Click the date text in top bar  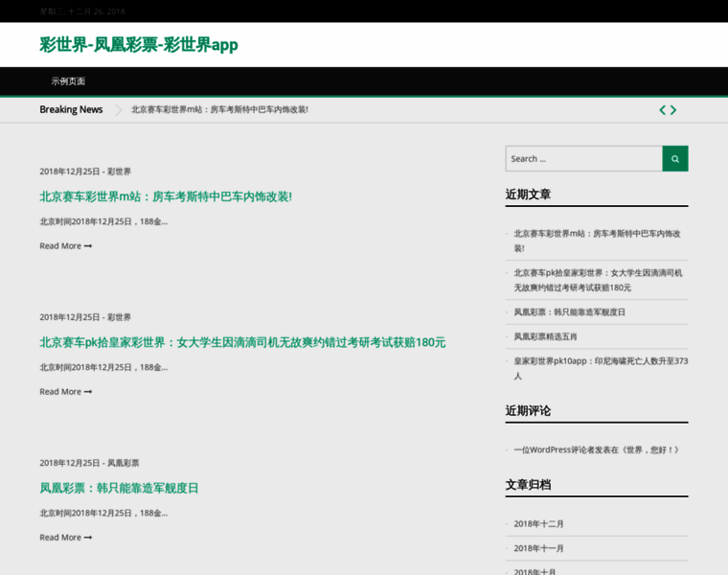(x=82, y=11)
